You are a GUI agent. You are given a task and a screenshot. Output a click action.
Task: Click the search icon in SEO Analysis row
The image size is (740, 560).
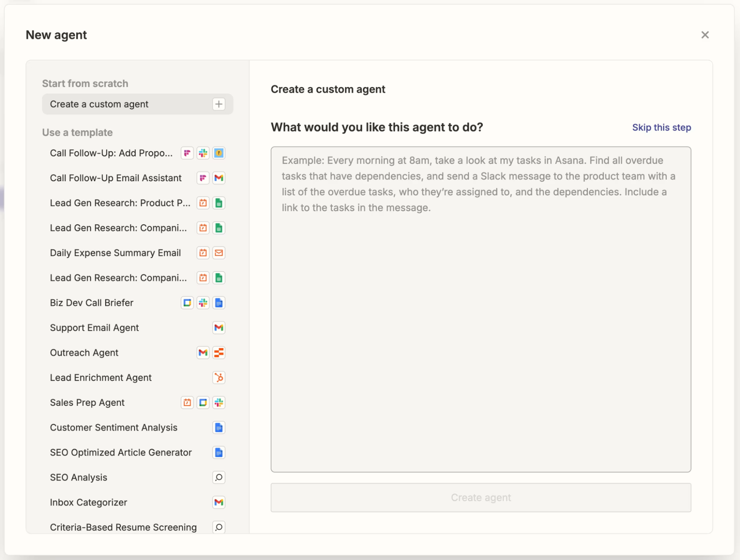[x=219, y=478]
